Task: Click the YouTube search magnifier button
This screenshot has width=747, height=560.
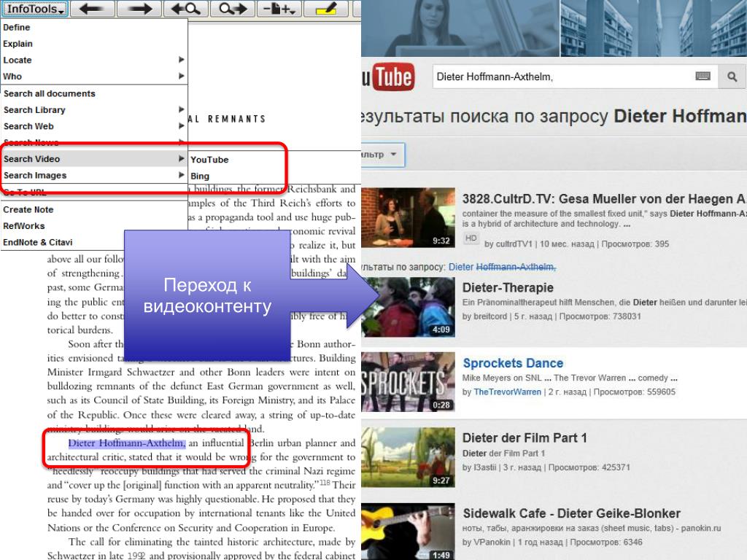Action: [732, 77]
